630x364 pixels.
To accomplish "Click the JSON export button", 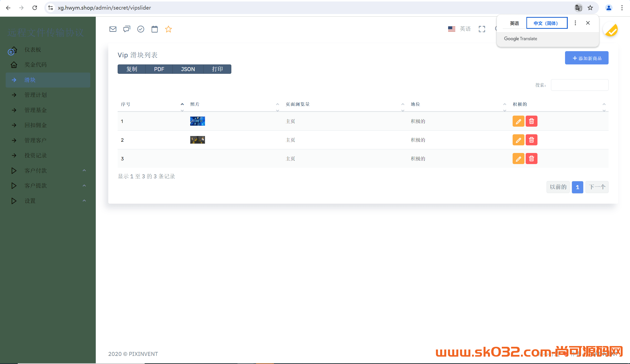I will tap(188, 69).
